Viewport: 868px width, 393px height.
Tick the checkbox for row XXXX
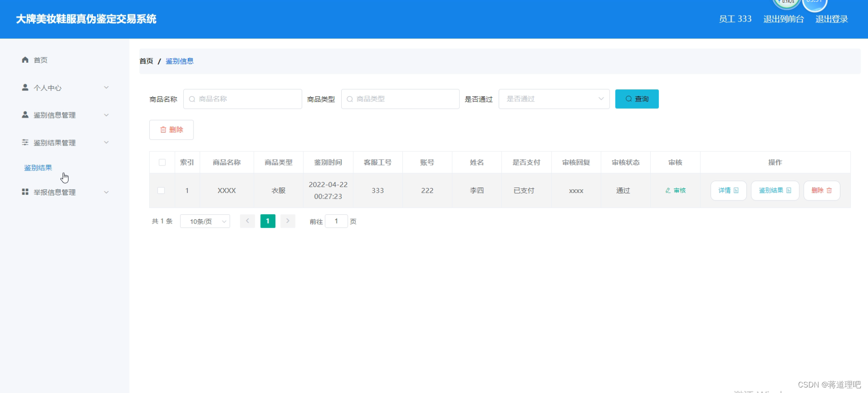(x=161, y=190)
